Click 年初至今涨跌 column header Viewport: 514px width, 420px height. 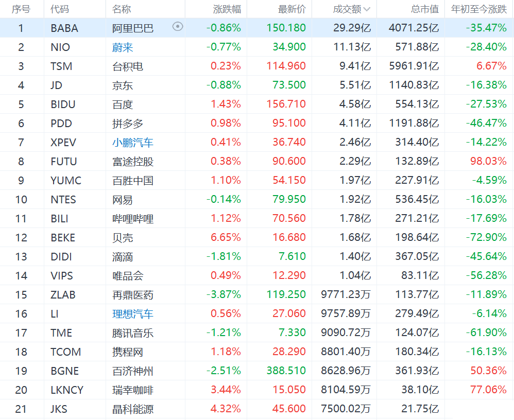click(x=479, y=9)
